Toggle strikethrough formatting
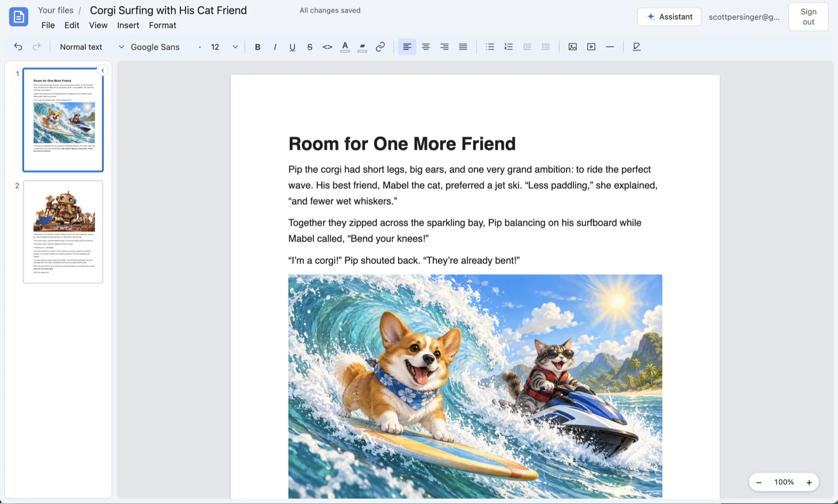This screenshot has width=838, height=504. coord(310,47)
